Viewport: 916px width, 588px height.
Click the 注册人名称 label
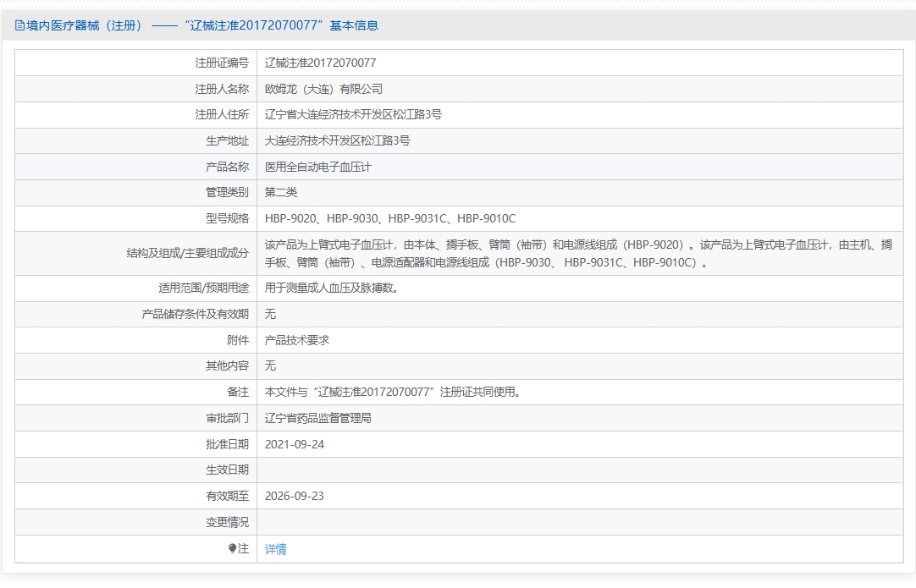click(x=222, y=89)
